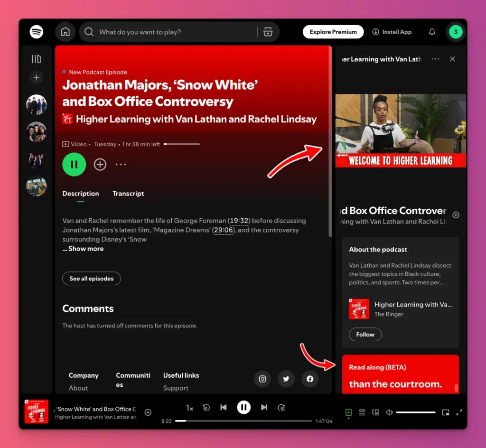Open the Queue panel
486x448 pixels.
(x=362, y=412)
